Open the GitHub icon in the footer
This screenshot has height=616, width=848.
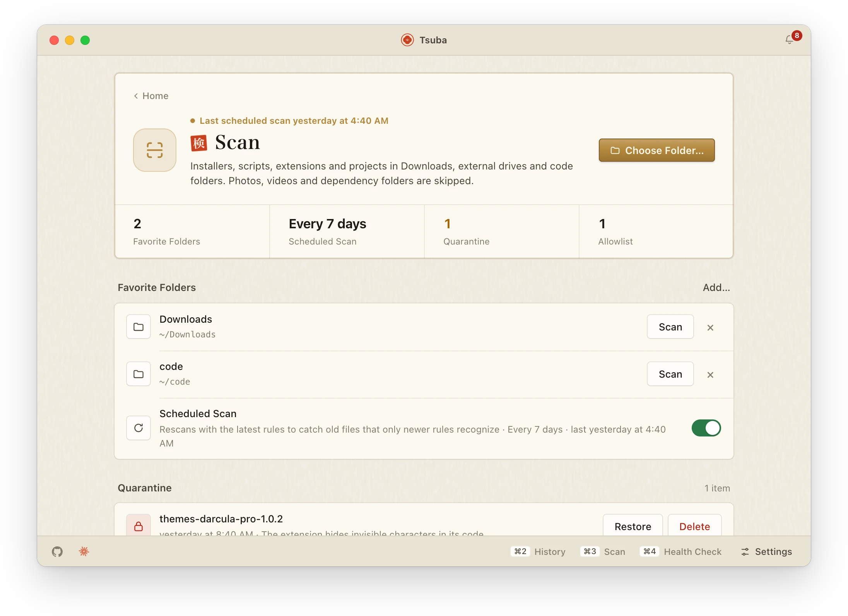pyautogui.click(x=57, y=552)
